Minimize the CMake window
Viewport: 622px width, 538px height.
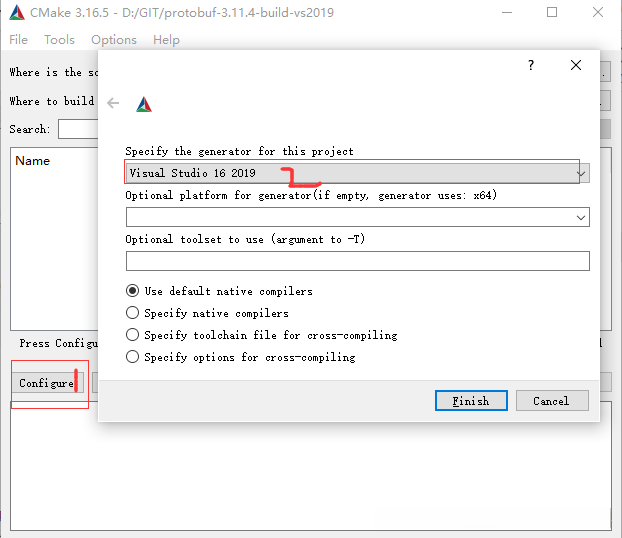coord(507,12)
